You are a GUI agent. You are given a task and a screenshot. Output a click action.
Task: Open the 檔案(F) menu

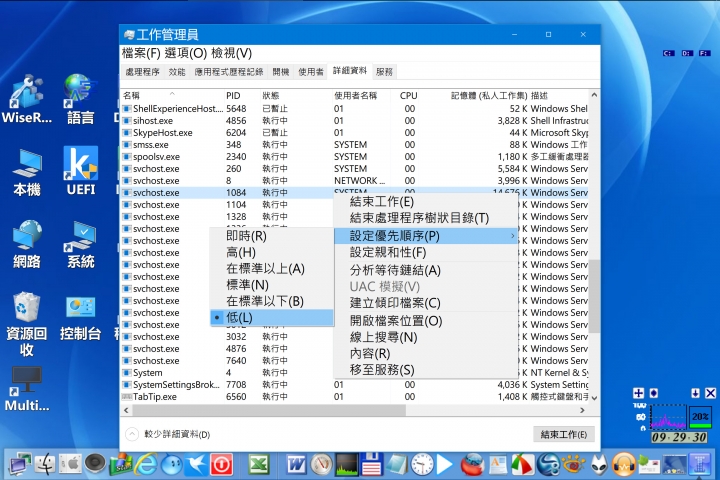141,53
